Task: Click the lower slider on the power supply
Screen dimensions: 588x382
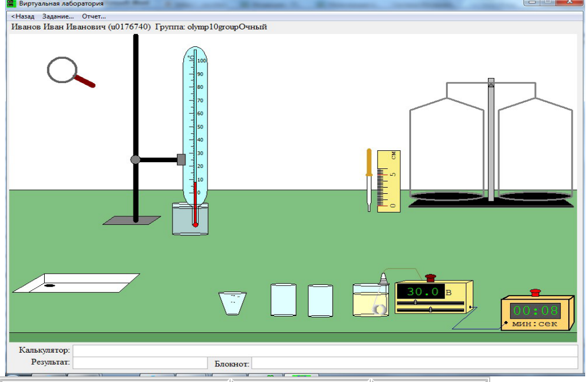Action: pyautogui.click(x=430, y=310)
